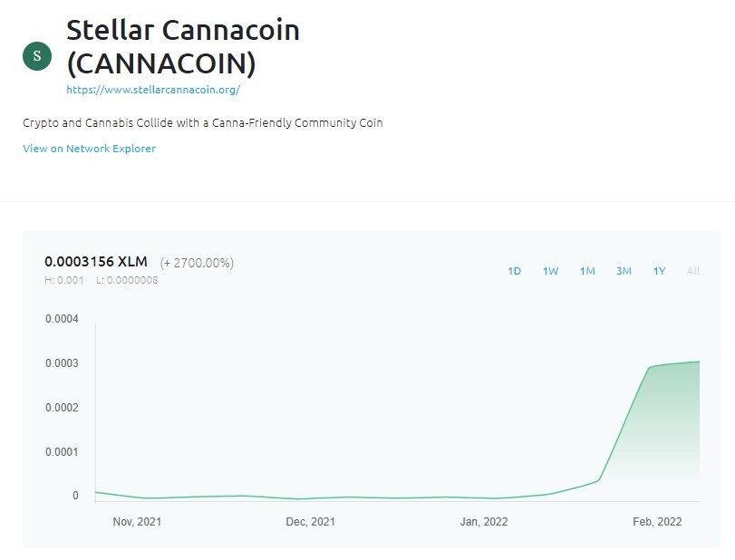Open View on Network Explorer link
735x560 pixels.
[x=89, y=149]
